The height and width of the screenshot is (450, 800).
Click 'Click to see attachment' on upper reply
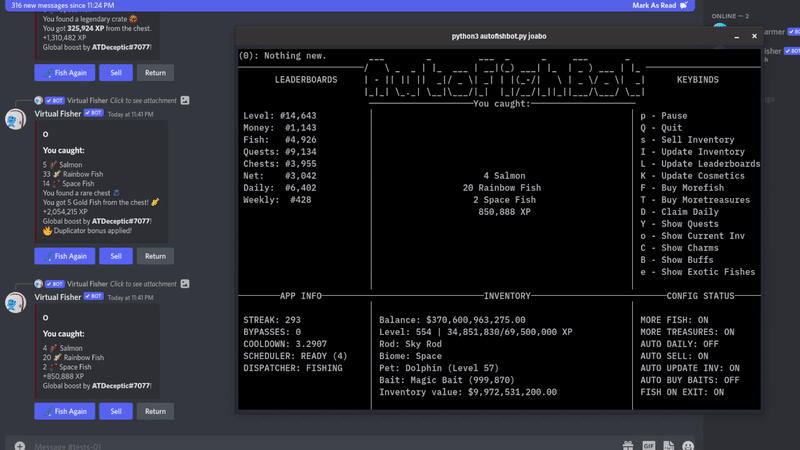click(x=143, y=101)
